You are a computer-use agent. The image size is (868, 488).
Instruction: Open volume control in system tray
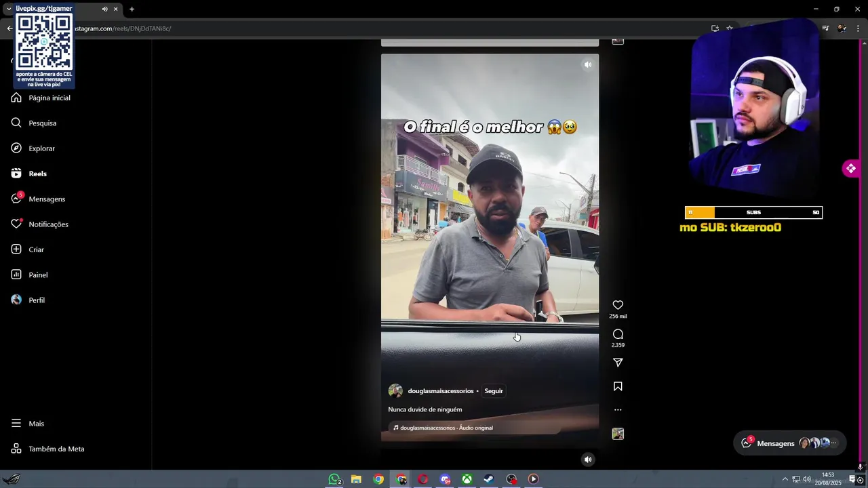[806, 479]
